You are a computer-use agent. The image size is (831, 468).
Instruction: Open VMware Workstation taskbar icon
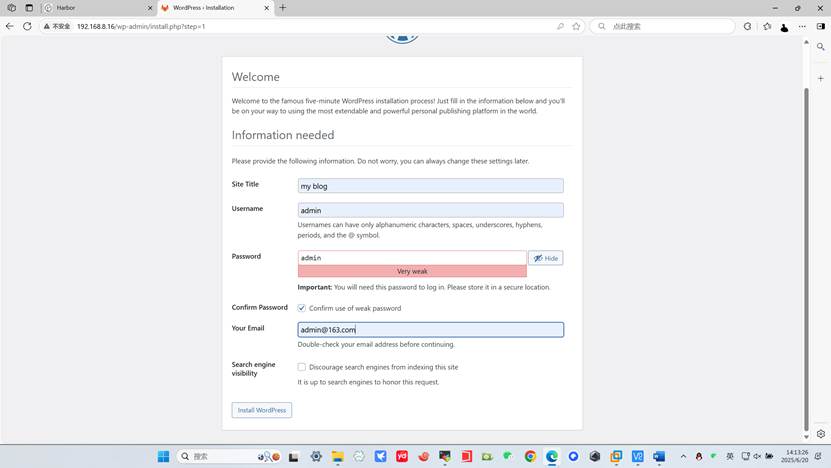(x=616, y=456)
